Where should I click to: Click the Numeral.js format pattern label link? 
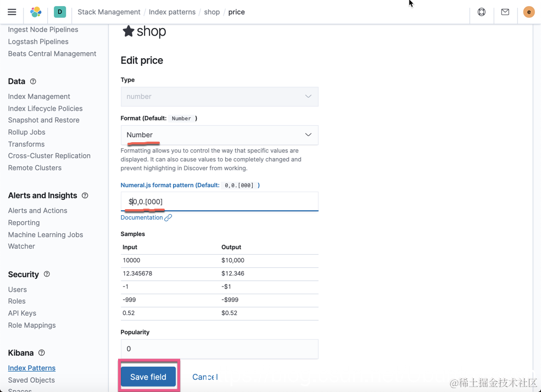(190, 185)
